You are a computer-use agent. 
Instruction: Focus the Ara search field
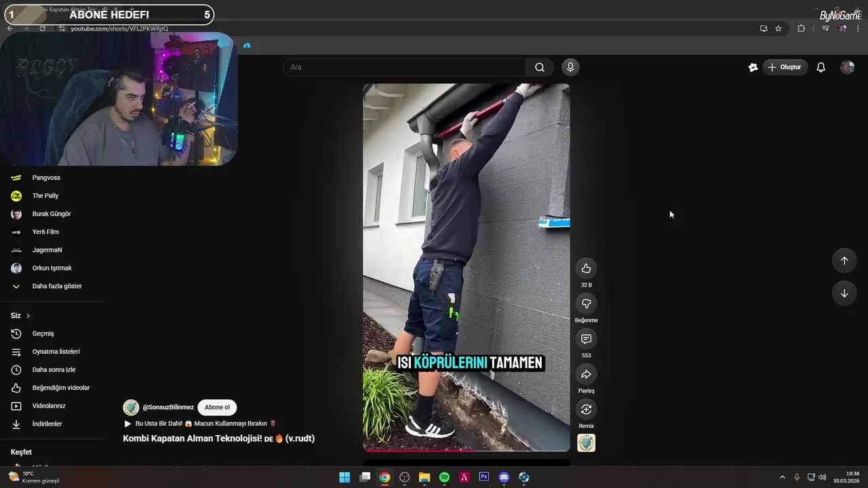tap(405, 67)
